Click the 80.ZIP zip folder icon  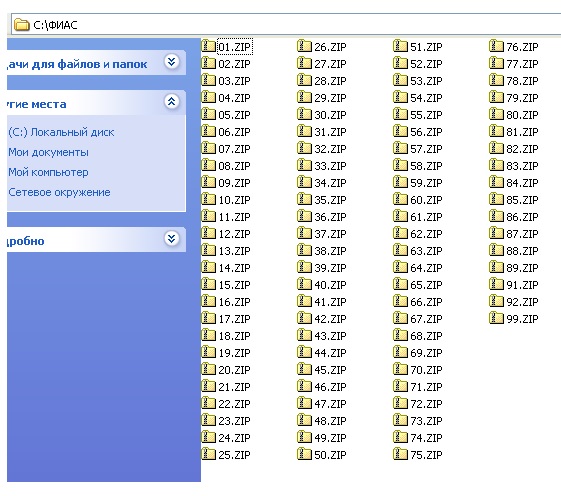click(496, 114)
